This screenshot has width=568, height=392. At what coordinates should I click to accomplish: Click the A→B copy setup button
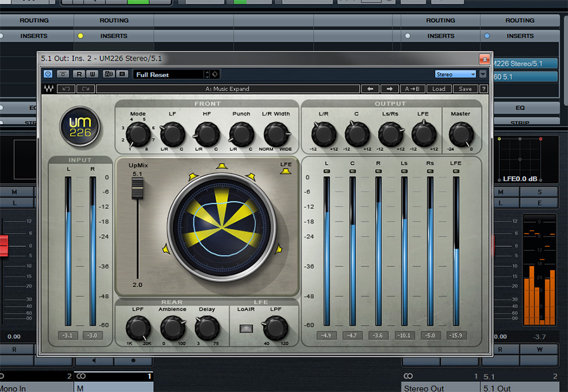click(x=413, y=89)
